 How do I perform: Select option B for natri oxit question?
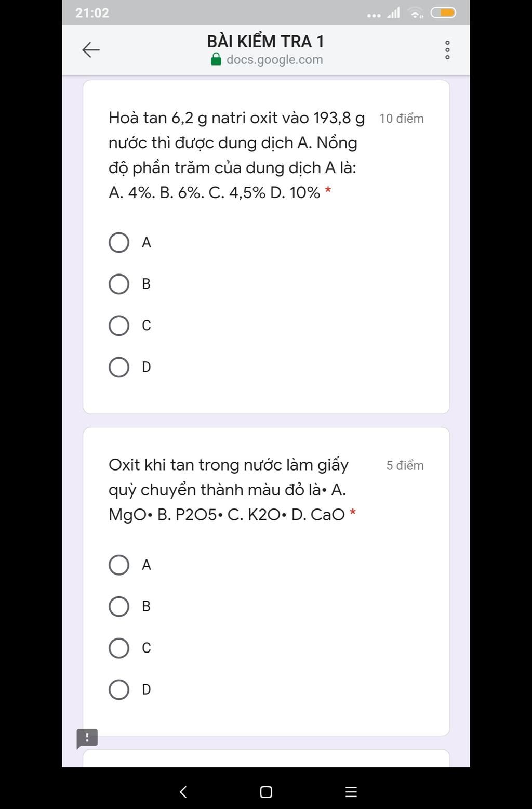pos(119,284)
